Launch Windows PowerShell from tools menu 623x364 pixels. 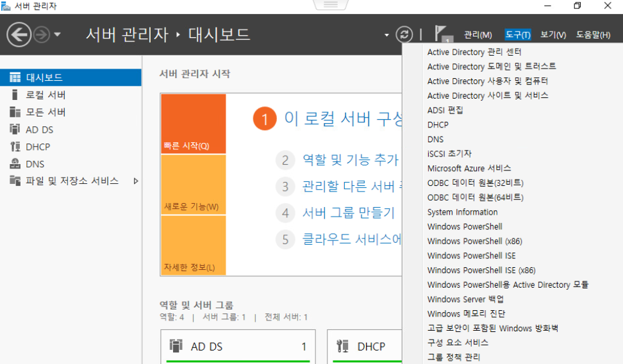[x=465, y=226]
